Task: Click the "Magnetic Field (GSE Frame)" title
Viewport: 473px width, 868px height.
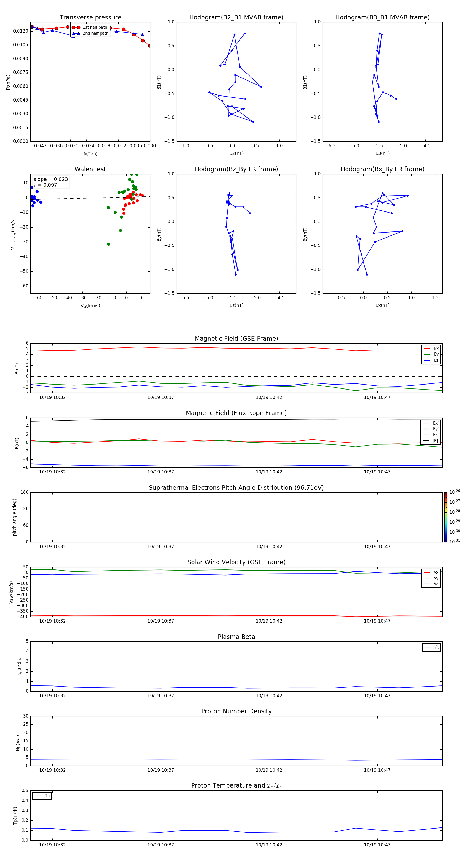Action: click(236, 339)
